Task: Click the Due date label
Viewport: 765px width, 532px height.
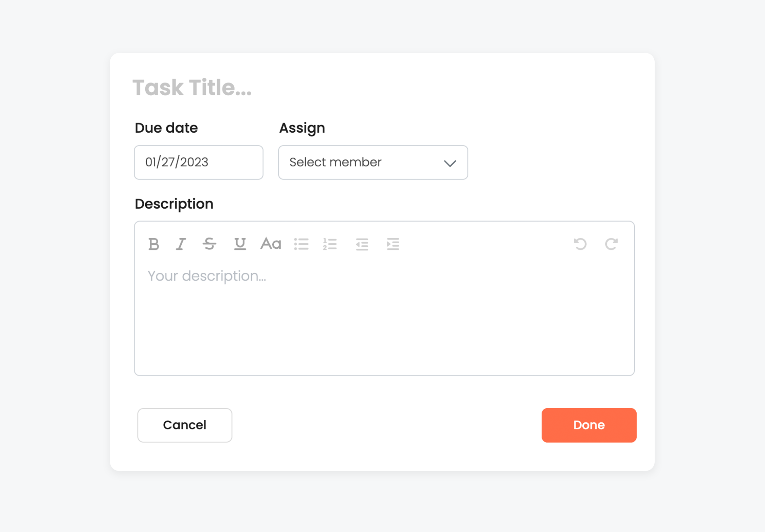Action: coord(166,128)
